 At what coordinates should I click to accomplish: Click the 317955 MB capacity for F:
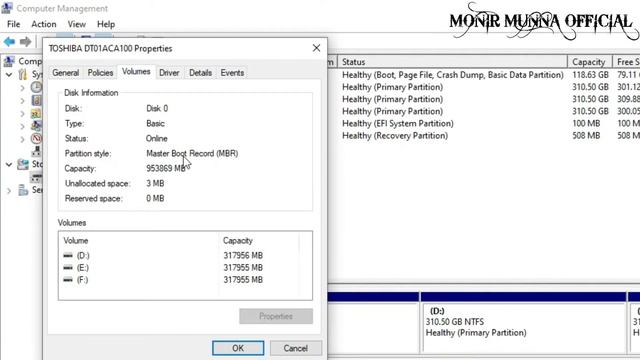point(243,280)
